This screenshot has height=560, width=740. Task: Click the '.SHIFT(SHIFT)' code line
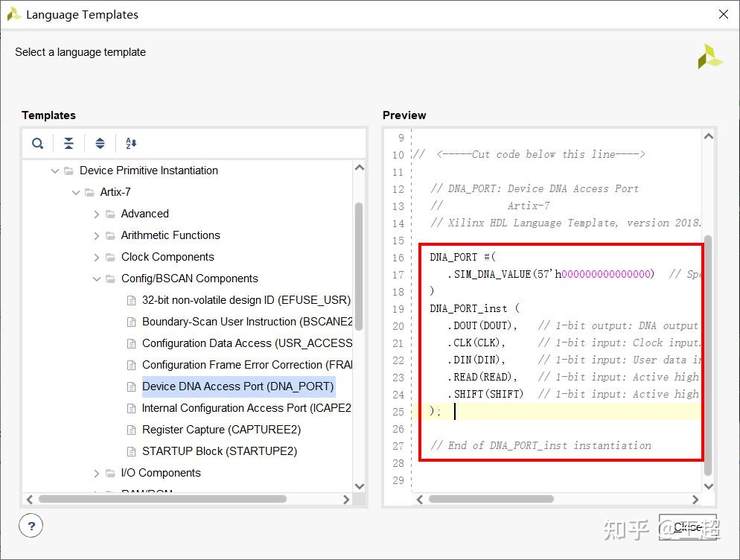(485, 394)
